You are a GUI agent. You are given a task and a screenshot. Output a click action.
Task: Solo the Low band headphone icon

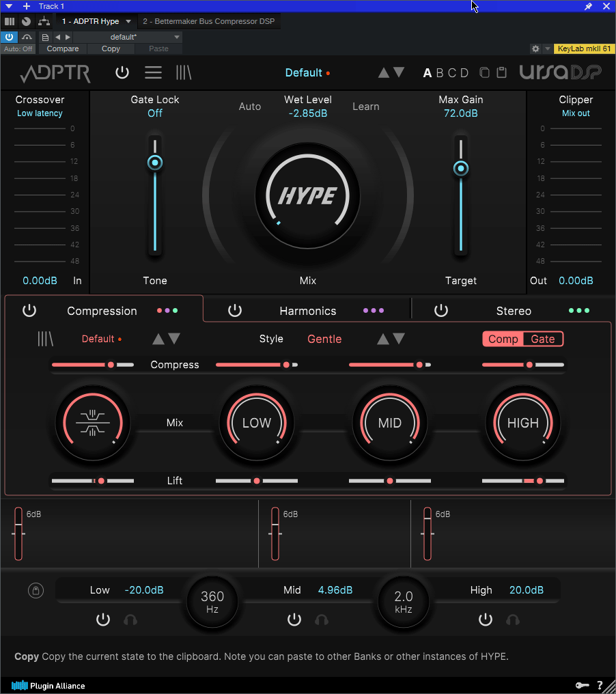click(130, 620)
